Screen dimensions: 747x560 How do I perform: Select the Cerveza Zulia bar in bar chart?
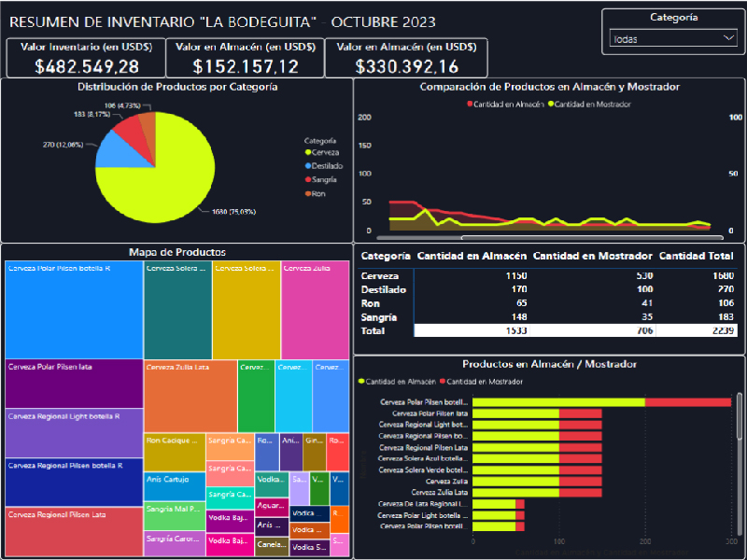coord(537,482)
